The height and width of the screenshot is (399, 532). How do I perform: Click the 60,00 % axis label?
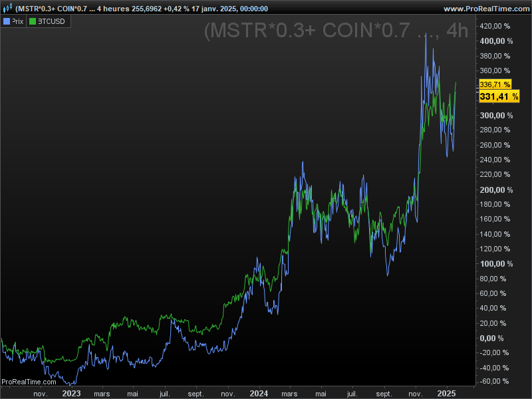pyautogui.click(x=493, y=293)
